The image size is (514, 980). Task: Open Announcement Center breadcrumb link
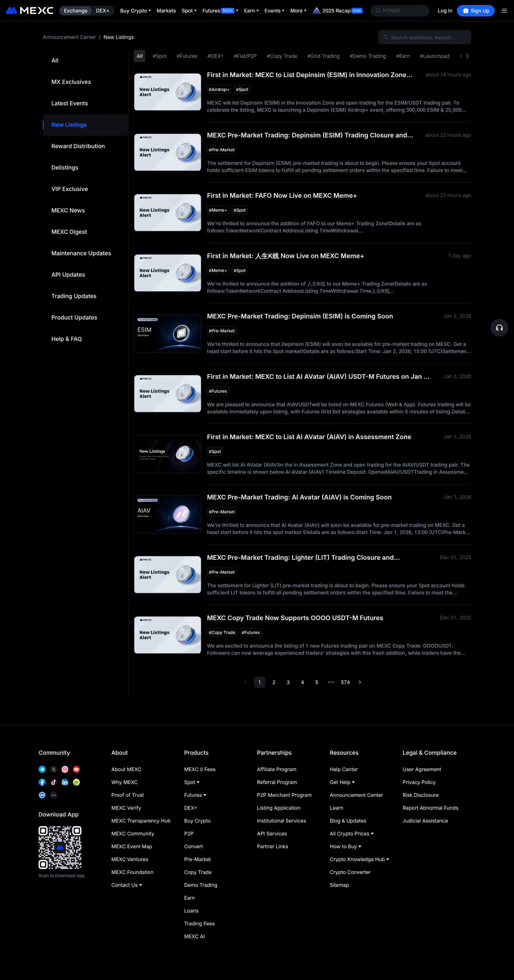pyautogui.click(x=69, y=37)
